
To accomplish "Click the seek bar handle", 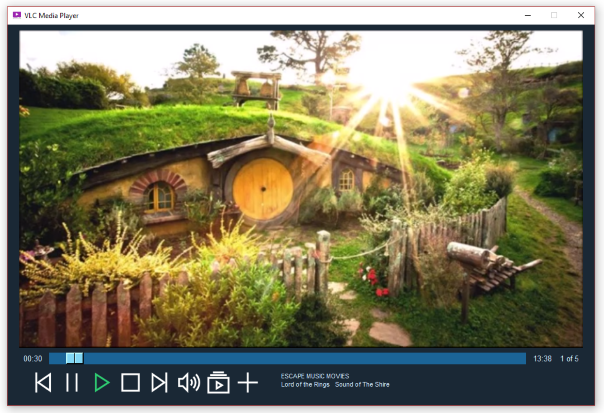I will coord(74,358).
